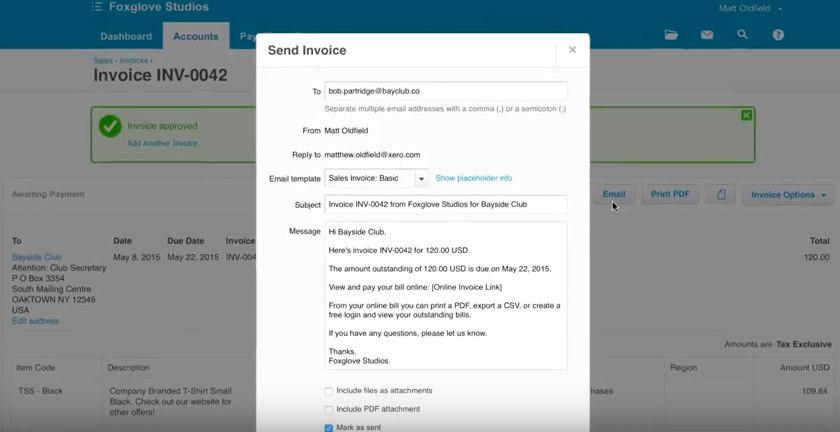Close the Send Invoice dialog
The height and width of the screenshot is (432, 840).
click(x=572, y=50)
